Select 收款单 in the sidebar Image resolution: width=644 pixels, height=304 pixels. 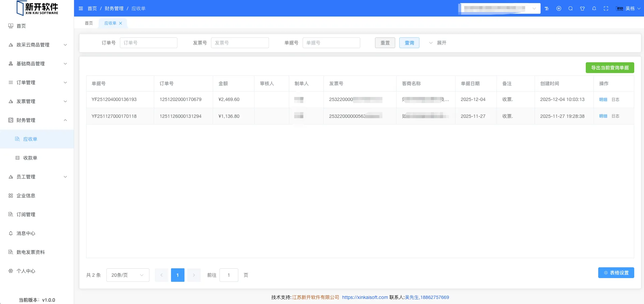tap(30, 158)
